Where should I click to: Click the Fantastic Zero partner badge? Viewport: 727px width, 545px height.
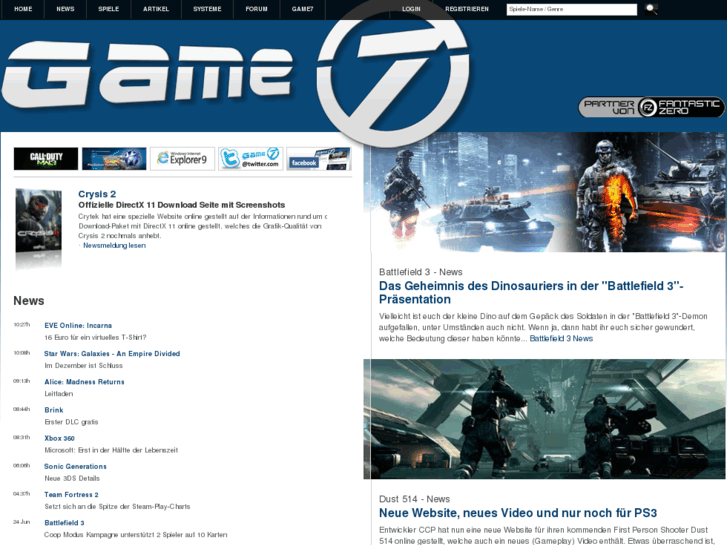[651, 107]
